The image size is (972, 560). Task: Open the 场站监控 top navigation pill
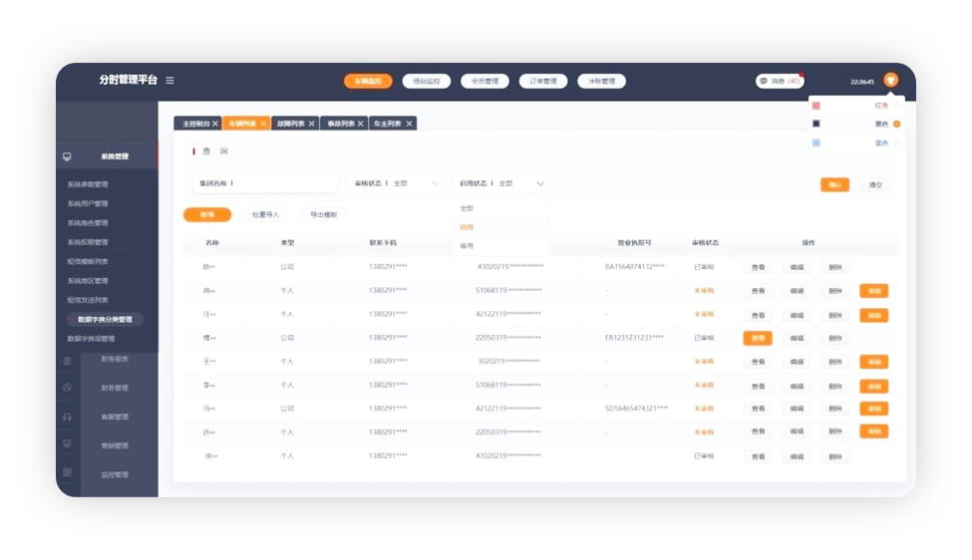427,81
